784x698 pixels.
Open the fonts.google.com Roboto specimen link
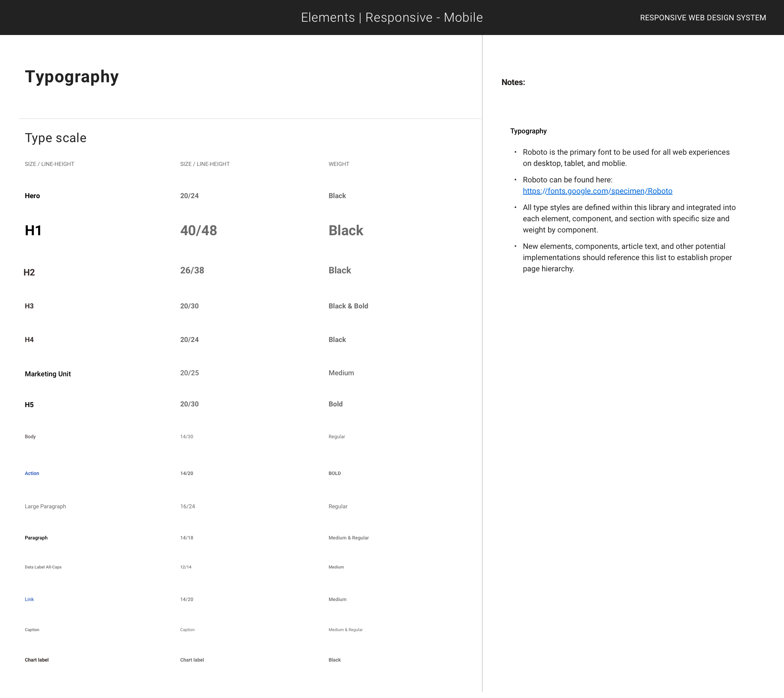tap(597, 191)
